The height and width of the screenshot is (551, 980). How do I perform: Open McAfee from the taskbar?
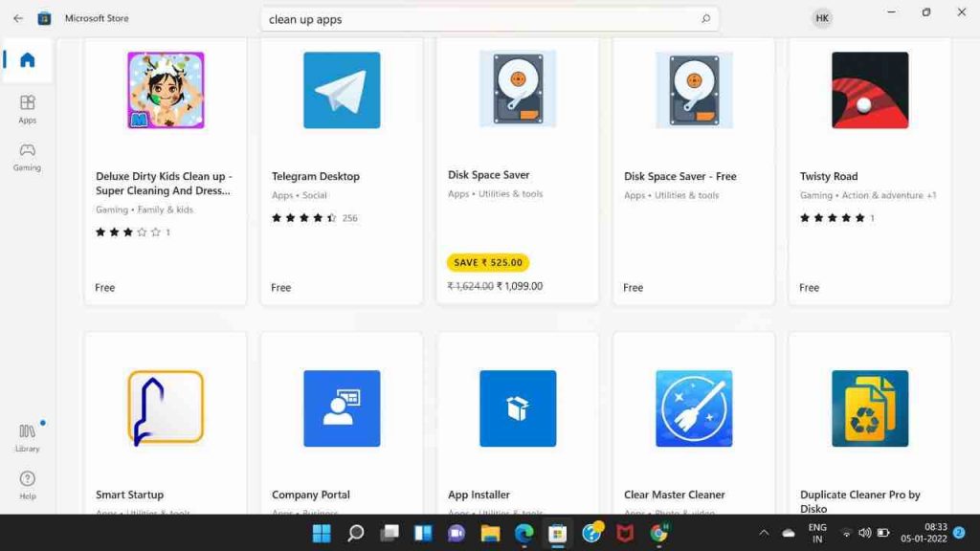tap(625, 534)
